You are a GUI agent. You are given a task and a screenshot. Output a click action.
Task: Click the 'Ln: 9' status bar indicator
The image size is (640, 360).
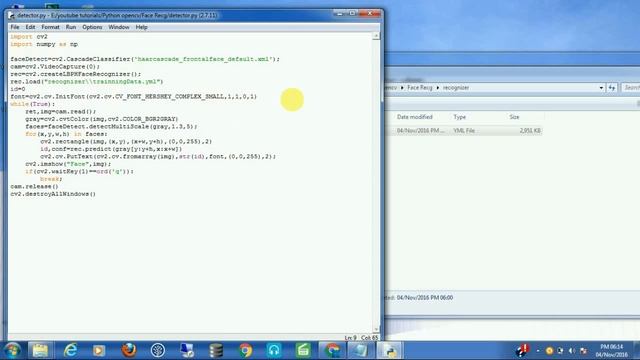[351, 338]
